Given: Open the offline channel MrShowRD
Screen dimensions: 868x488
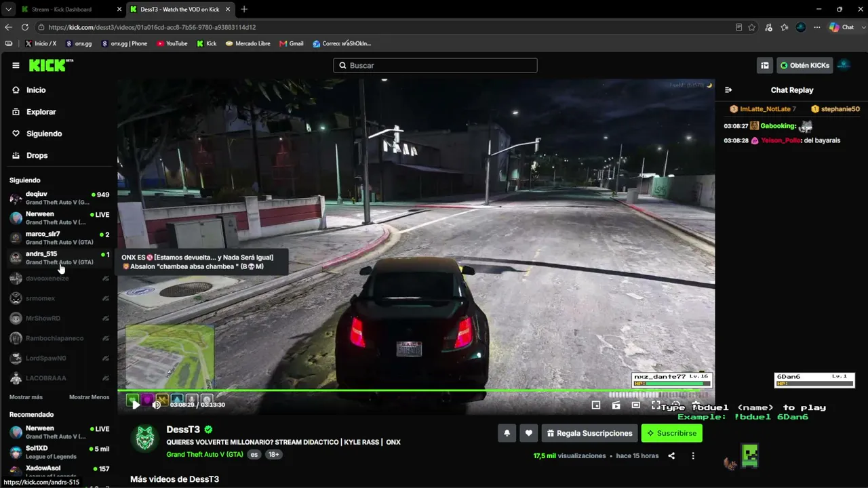Looking at the screenshot, I should [59, 318].
